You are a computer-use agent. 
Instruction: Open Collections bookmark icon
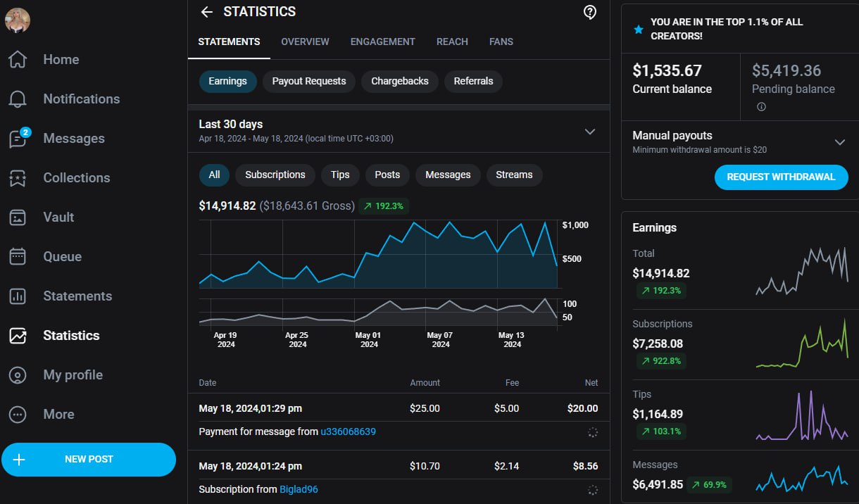coord(18,178)
